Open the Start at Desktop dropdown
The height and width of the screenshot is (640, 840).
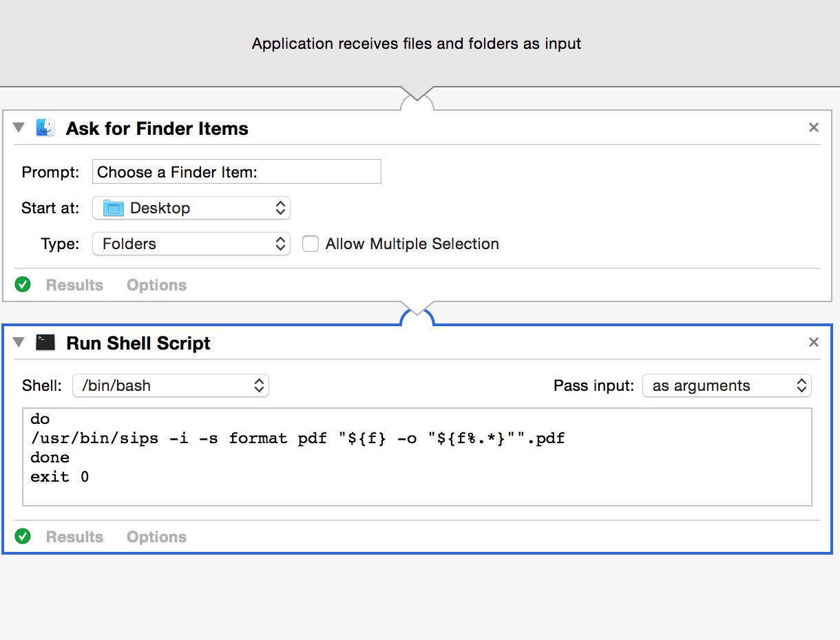click(191, 208)
